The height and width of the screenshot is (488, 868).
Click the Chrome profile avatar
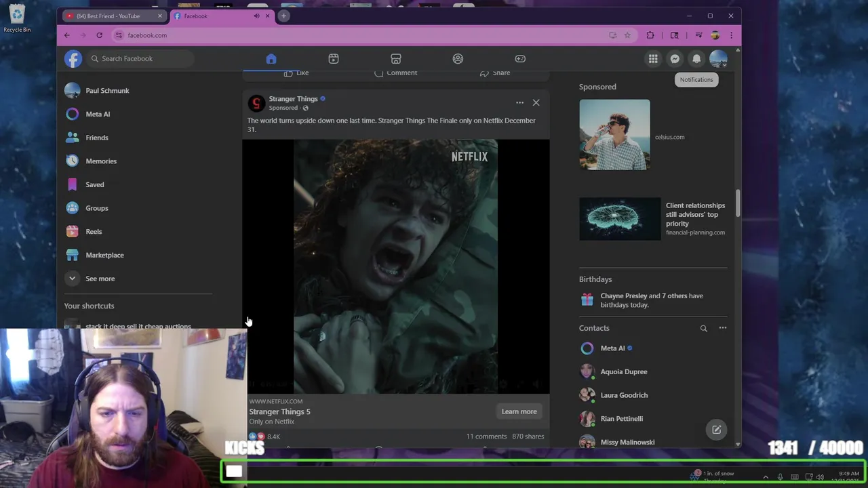[x=715, y=35]
